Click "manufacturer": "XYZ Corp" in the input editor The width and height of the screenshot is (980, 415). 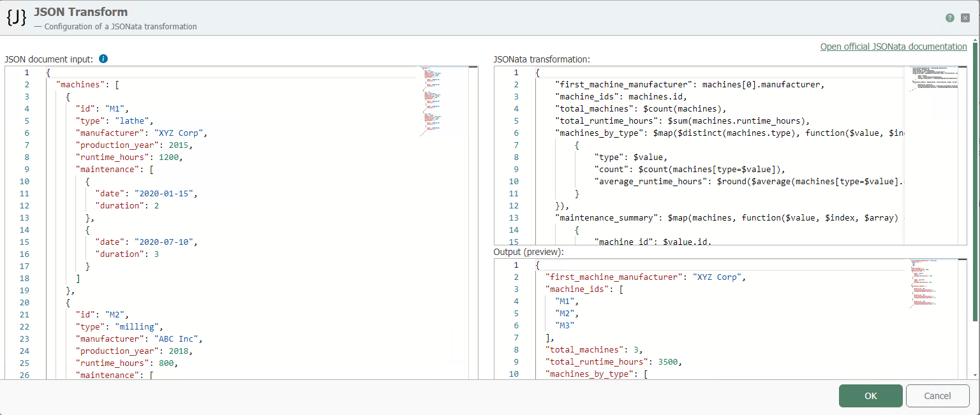tap(142, 133)
